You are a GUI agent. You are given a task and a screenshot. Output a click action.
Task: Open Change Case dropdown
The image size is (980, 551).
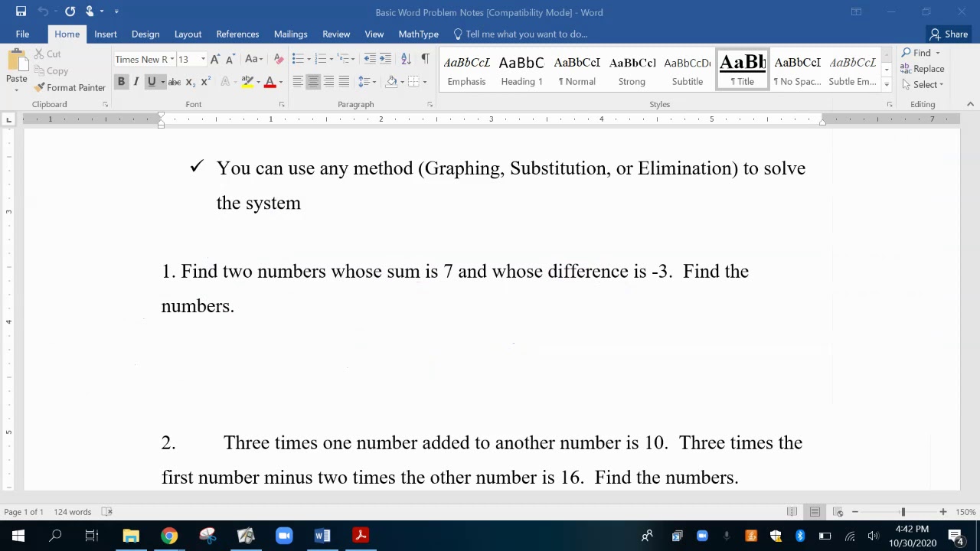[x=253, y=59]
